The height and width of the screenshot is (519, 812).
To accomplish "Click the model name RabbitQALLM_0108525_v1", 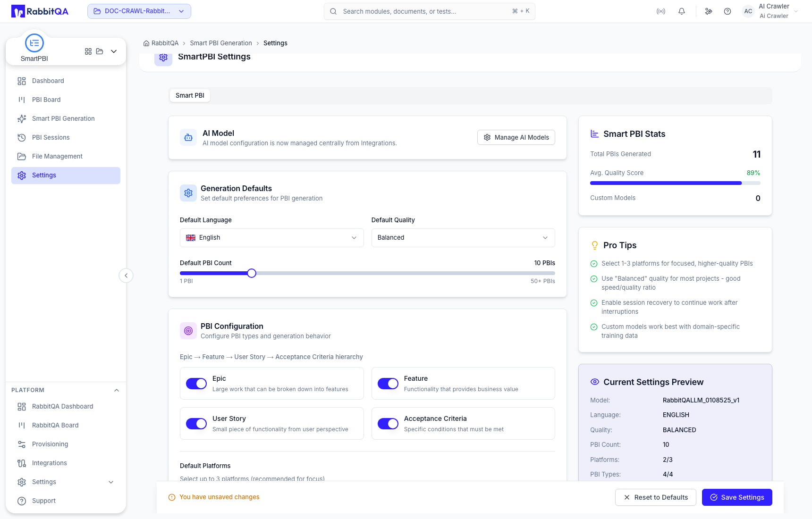I will 701,401.
